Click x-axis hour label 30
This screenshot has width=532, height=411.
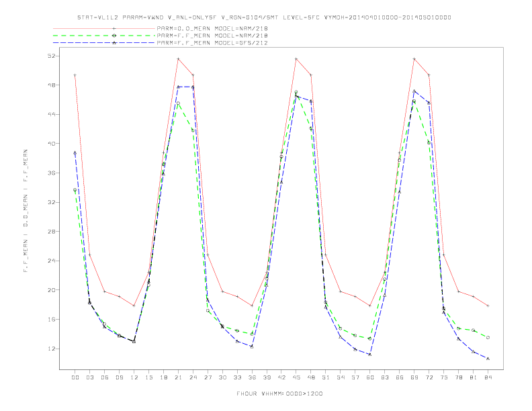point(222,377)
